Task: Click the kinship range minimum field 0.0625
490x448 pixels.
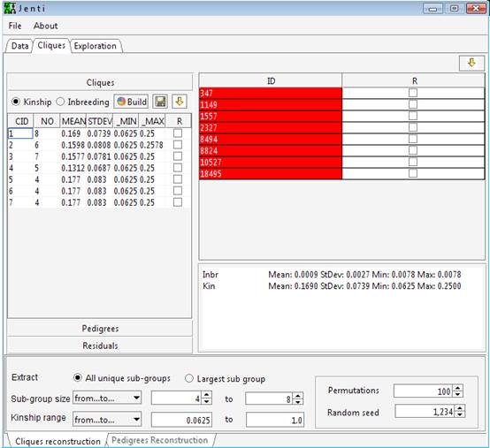Action: click(x=181, y=420)
